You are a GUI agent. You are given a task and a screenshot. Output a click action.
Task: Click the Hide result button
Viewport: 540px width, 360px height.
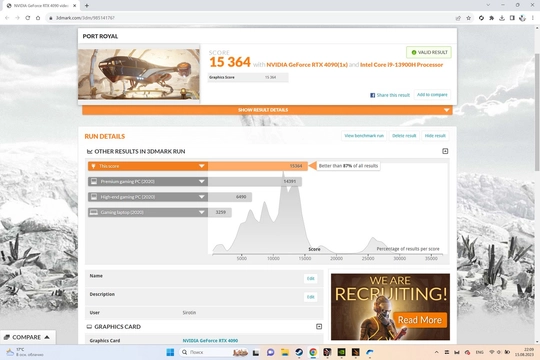tap(435, 136)
